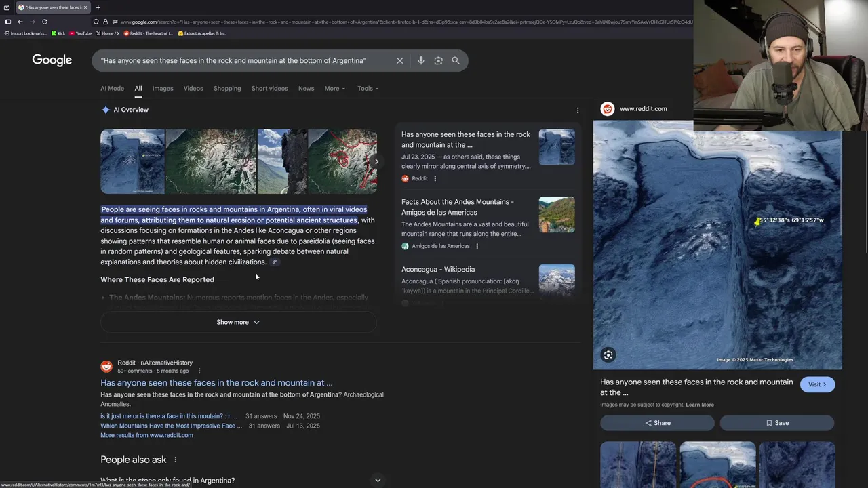Clear the search query with X

[x=399, y=60]
